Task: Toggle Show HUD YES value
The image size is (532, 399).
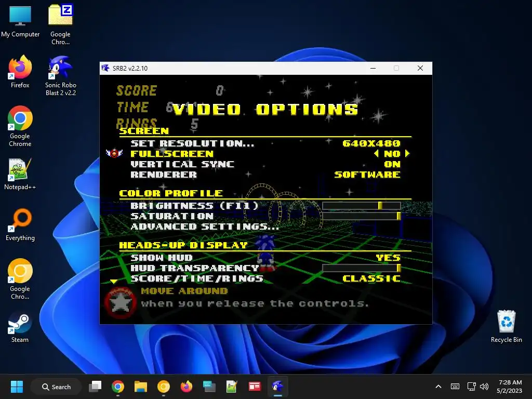Action: pyautogui.click(x=388, y=258)
